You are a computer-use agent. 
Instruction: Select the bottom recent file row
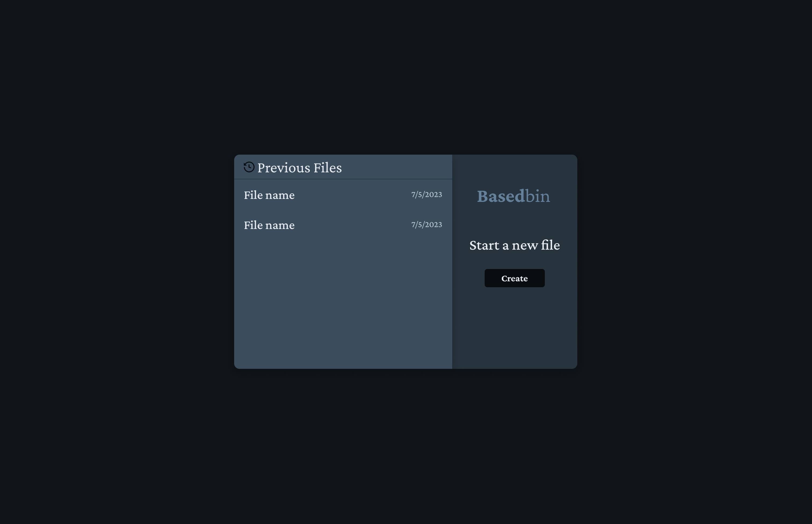point(340,225)
